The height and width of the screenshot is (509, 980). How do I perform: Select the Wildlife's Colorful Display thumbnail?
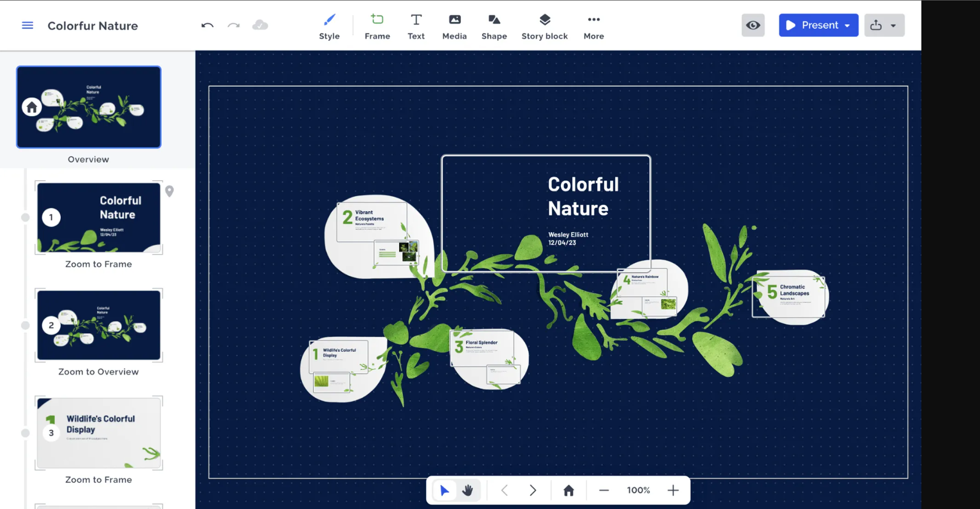(99, 432)
